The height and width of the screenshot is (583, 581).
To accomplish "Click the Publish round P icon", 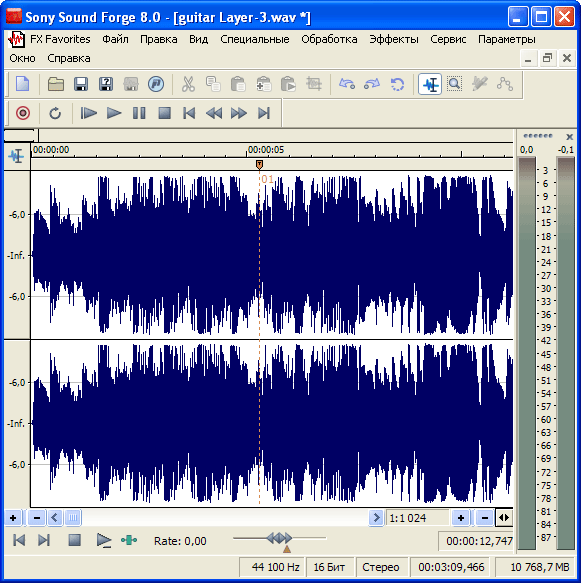I will 156,84.
